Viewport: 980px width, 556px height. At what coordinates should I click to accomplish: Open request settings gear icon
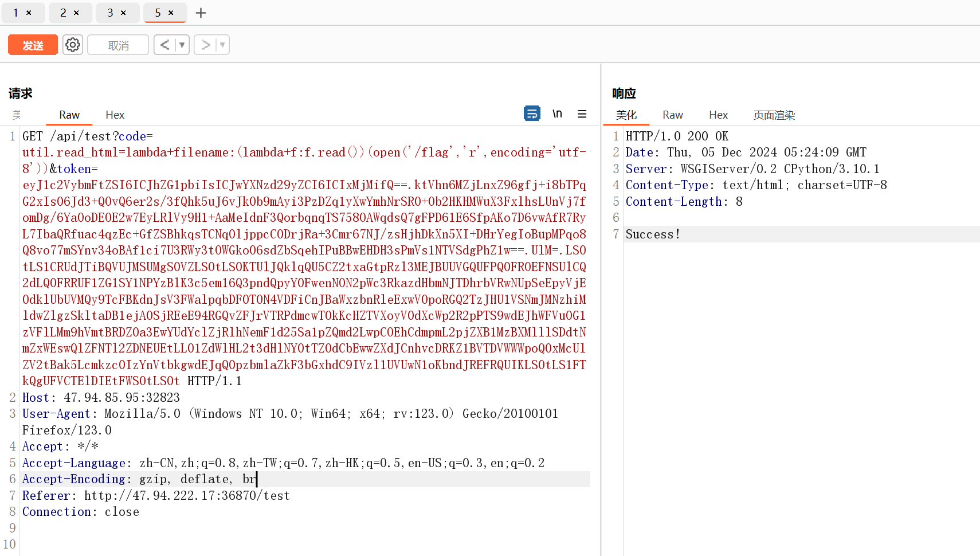73,45
